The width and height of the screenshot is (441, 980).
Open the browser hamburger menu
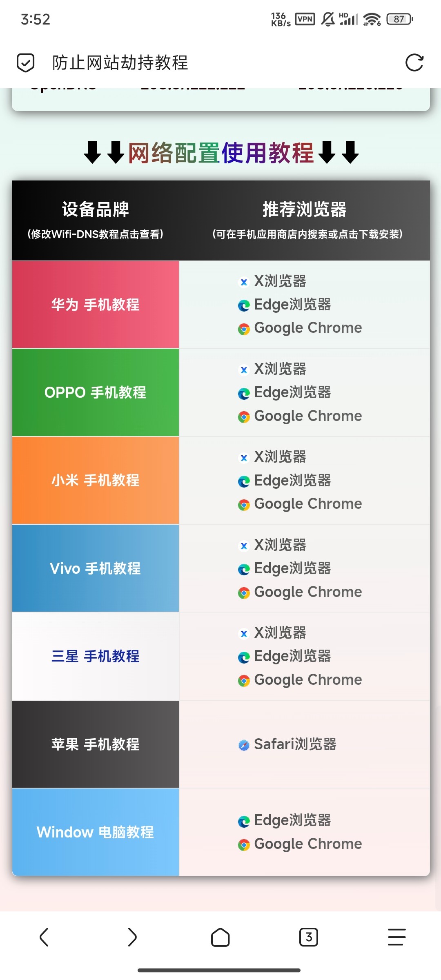[x=396, y=937]
